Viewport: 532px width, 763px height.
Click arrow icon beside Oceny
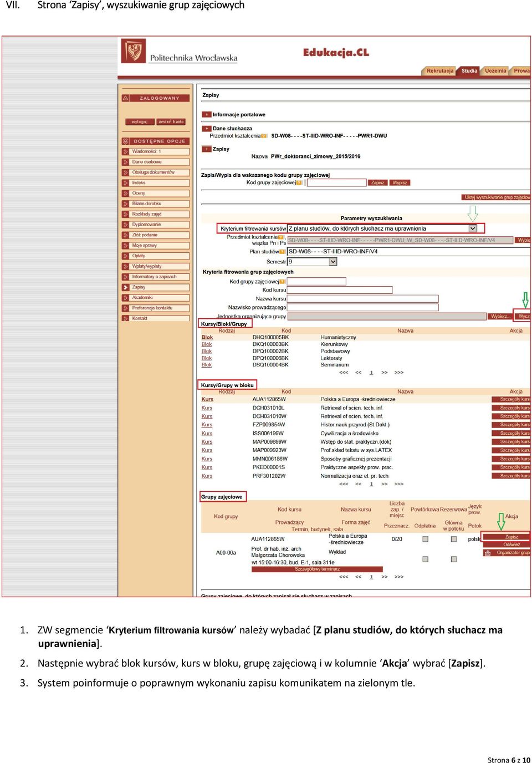coord(126,193)
